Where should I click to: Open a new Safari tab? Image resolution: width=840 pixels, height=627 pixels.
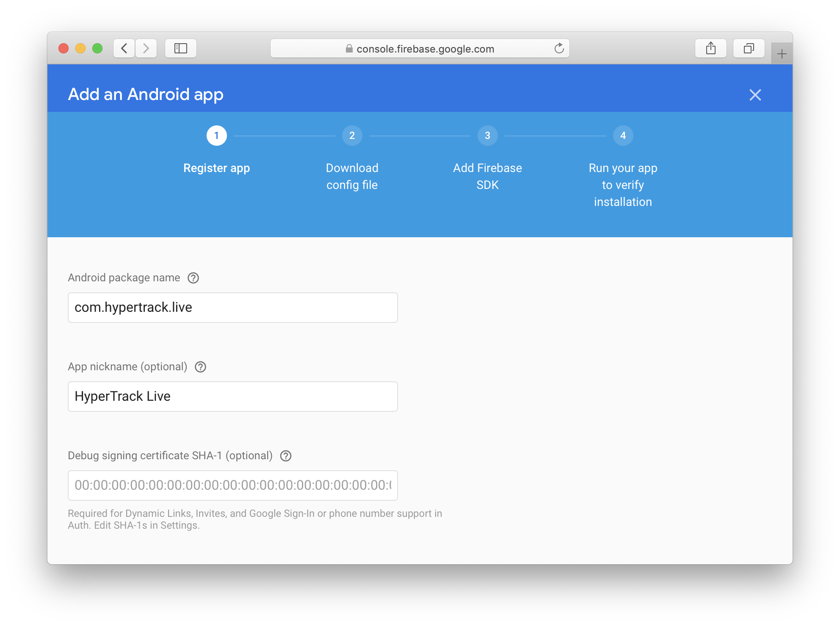click(x=782, y=54)
